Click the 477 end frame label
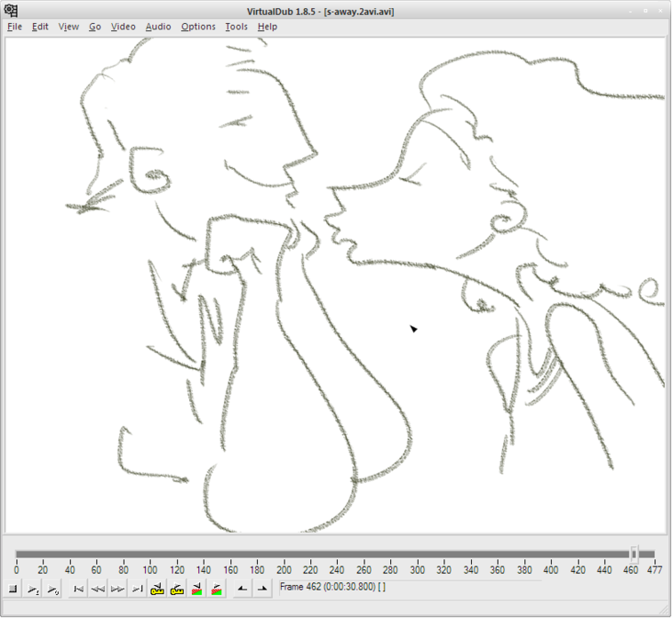The width and height of the screenshot is (672, 618). click(654, 569)
